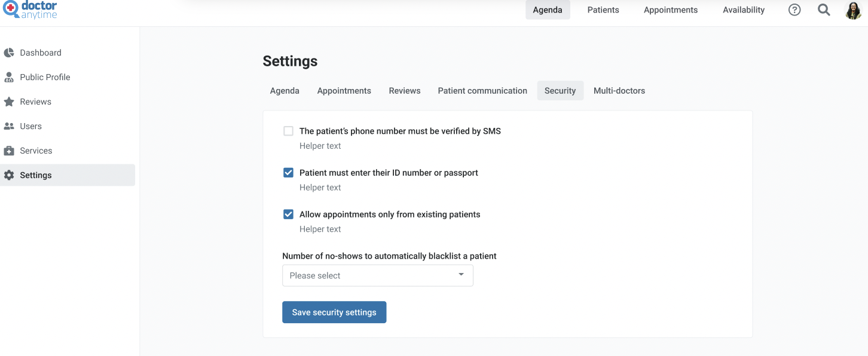
Task: Open the user profile avatar
Action: pos(853,10)
